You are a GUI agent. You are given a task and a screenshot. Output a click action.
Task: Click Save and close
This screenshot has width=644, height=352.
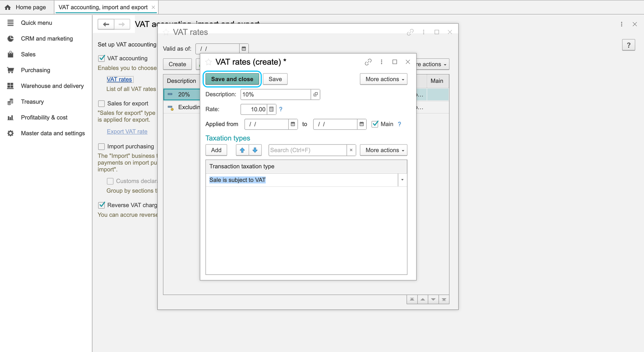pyautogui.click(x=232, y=79)
